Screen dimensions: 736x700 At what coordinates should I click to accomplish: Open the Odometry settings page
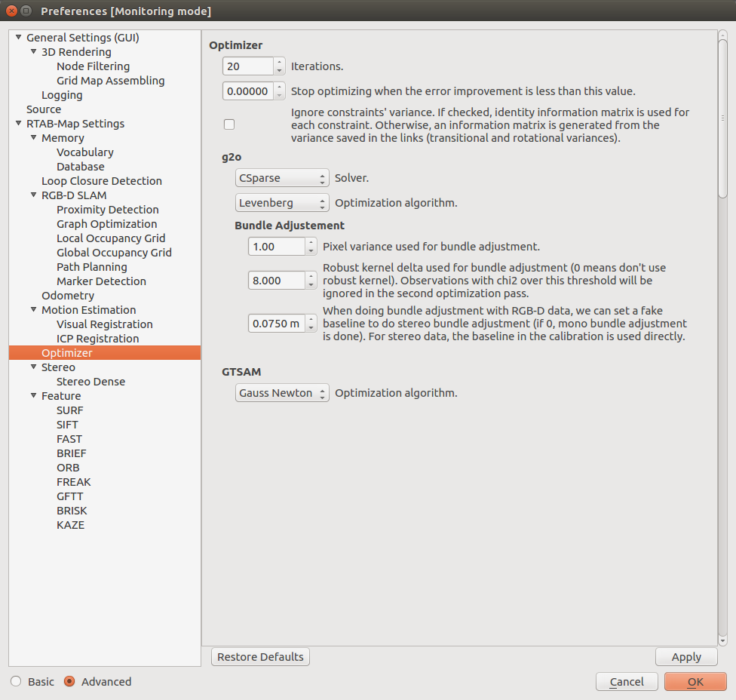pyautogui.click(x=68, y=296)
